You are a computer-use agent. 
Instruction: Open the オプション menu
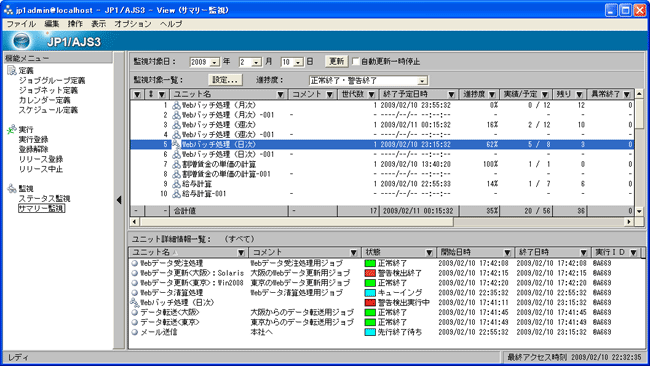pyautogui.click(x=133, y=24)
